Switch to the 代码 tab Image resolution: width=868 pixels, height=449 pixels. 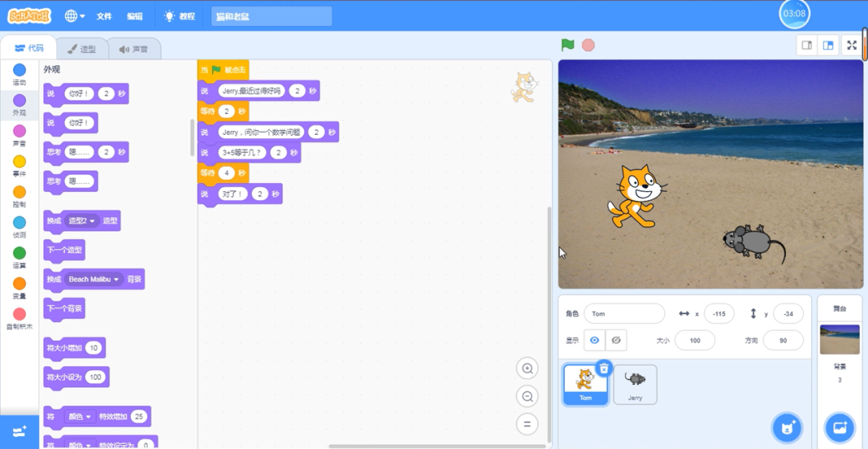29,48
